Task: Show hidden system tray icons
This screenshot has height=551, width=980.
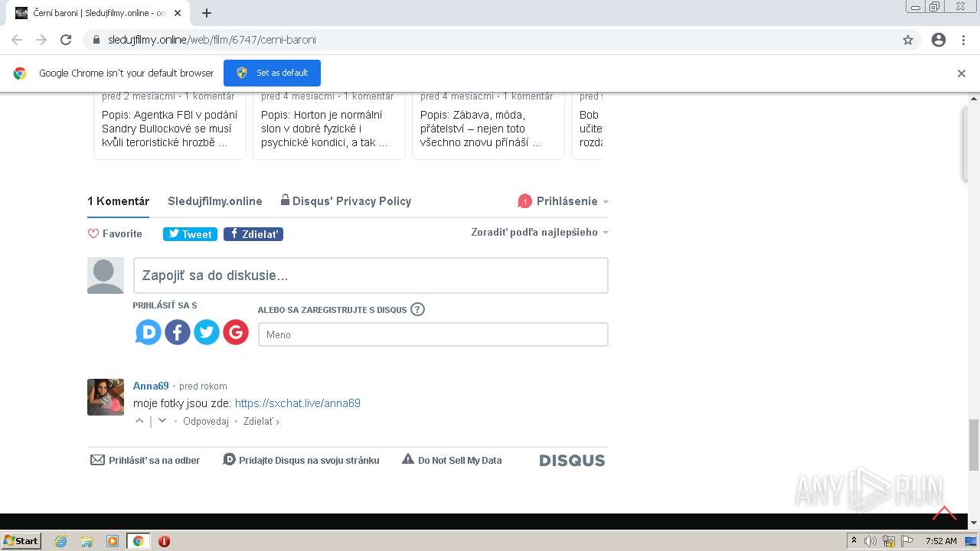Action: (x=854, y=541)
